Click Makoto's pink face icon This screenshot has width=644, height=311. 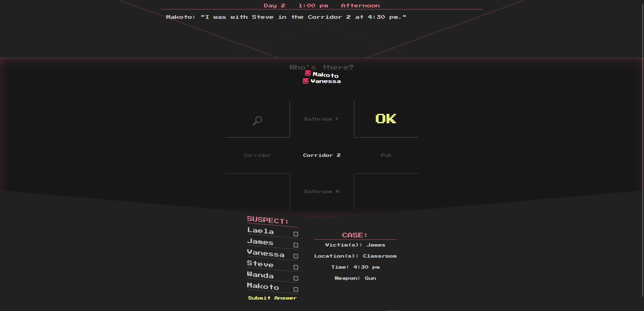(x=308, y=73)
